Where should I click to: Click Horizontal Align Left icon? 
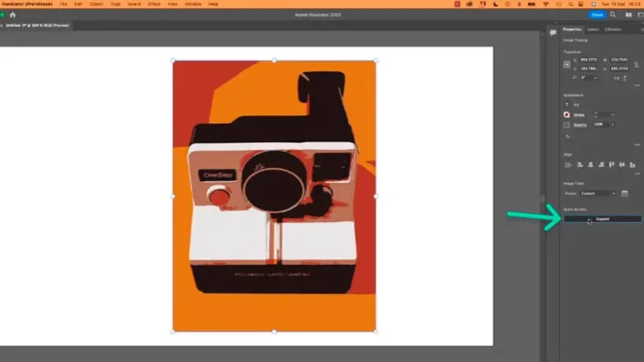tap(580, 165)
